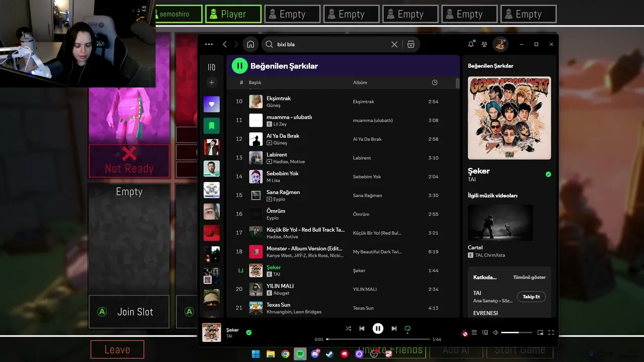Seek in the song progress bar
644x362 pixels.
tap(378, 339)
